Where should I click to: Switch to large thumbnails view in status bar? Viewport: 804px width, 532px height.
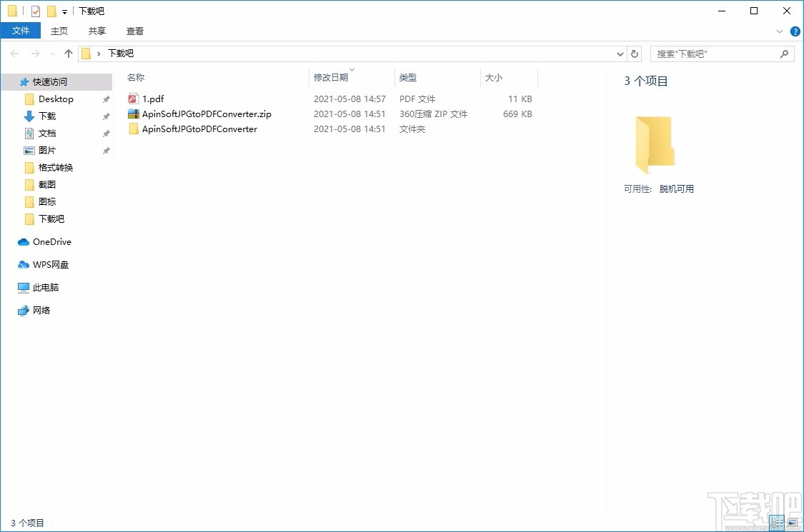792,522
